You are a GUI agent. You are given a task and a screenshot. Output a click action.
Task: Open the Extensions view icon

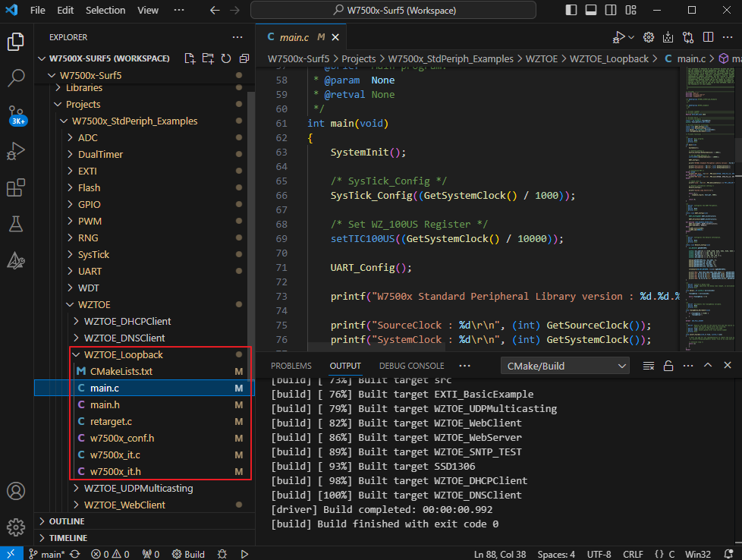click(x=16, y=187)
